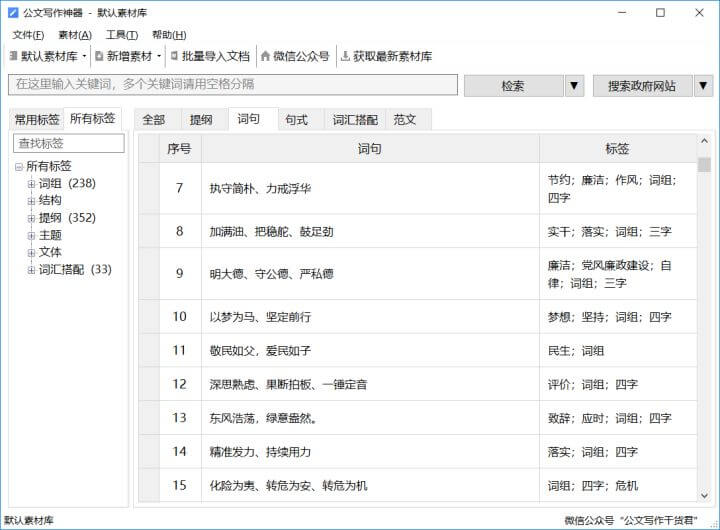Open the 文件(F) menu
This screenshot has height=530, width=720.
tap(28, 35)
